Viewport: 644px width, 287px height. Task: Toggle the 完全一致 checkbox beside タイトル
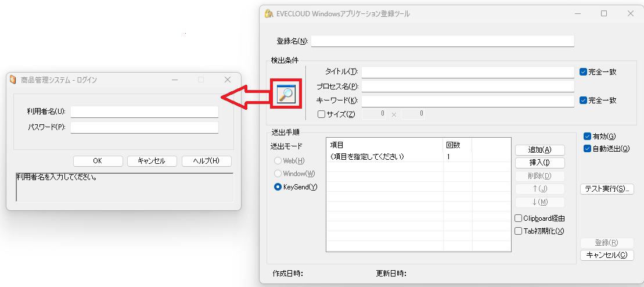(584, 72)
